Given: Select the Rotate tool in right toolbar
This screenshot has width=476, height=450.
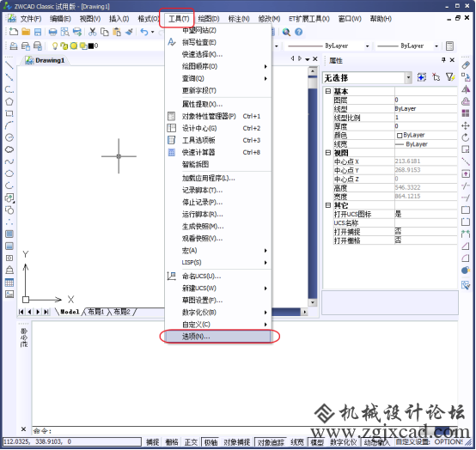Looking at the screenshot, I should (466, 137).
